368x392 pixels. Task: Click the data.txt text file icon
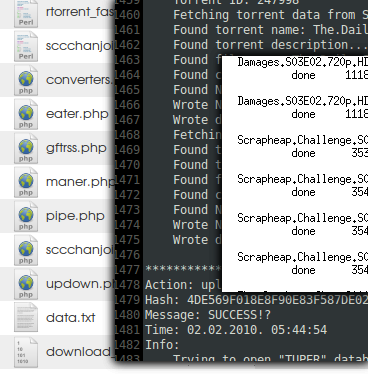(26, 317)
